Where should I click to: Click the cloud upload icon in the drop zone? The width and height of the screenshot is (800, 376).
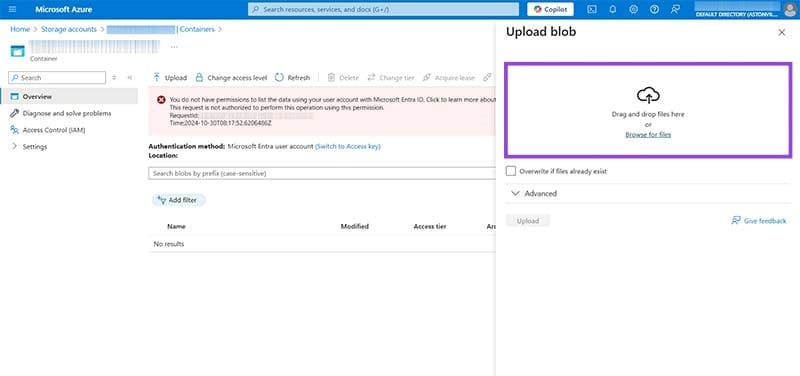(x=648, y=95)
